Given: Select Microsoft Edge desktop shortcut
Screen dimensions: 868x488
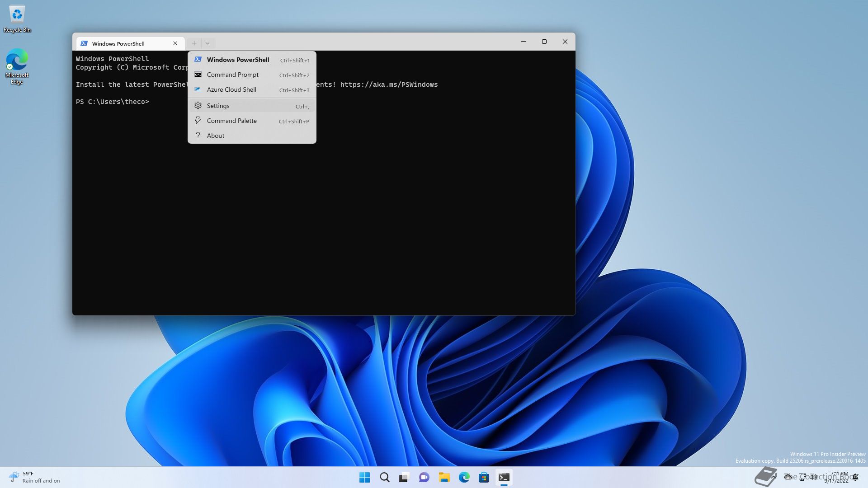Looking at the screenshot, I should coord(17,66).
